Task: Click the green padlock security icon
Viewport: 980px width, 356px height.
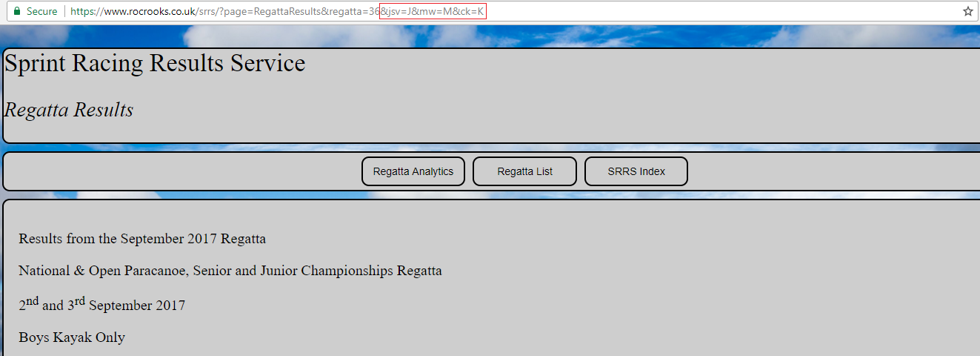Action: pyautogui.click(x=17, y=12)
